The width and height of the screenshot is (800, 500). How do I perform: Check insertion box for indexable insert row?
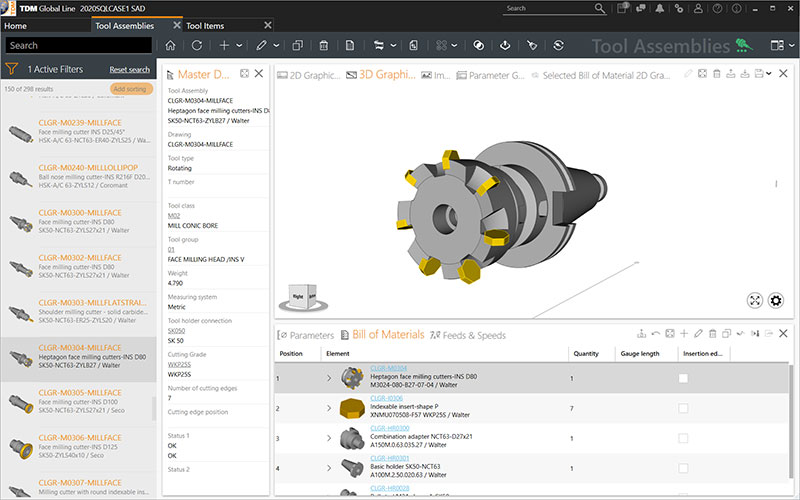point(683,409)
